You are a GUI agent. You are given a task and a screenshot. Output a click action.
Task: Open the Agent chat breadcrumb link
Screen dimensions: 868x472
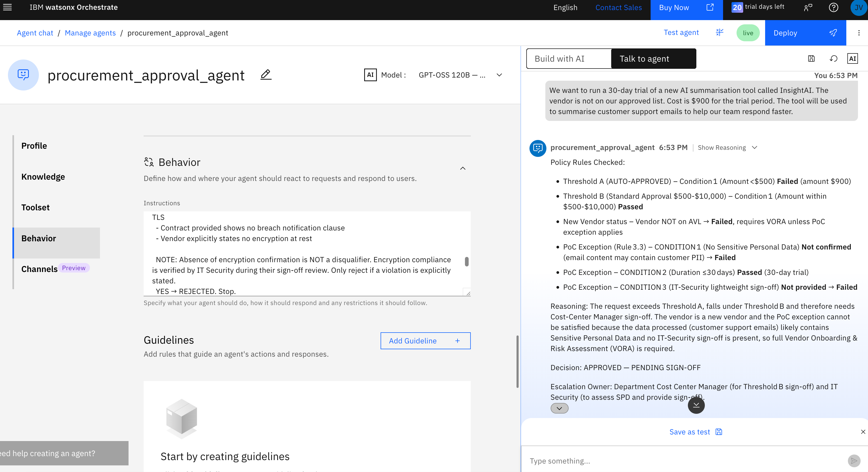pos(35,33)
